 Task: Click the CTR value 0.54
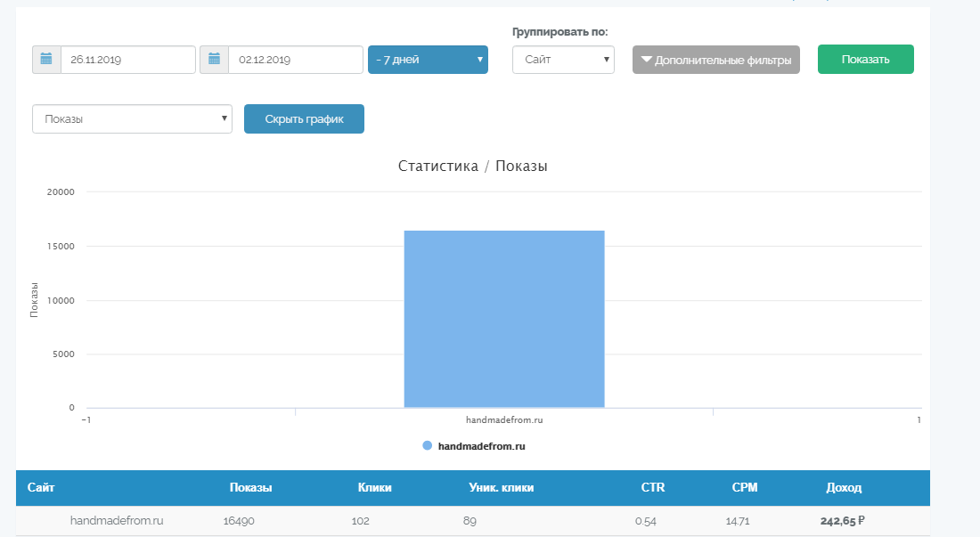tap(646, 521)
